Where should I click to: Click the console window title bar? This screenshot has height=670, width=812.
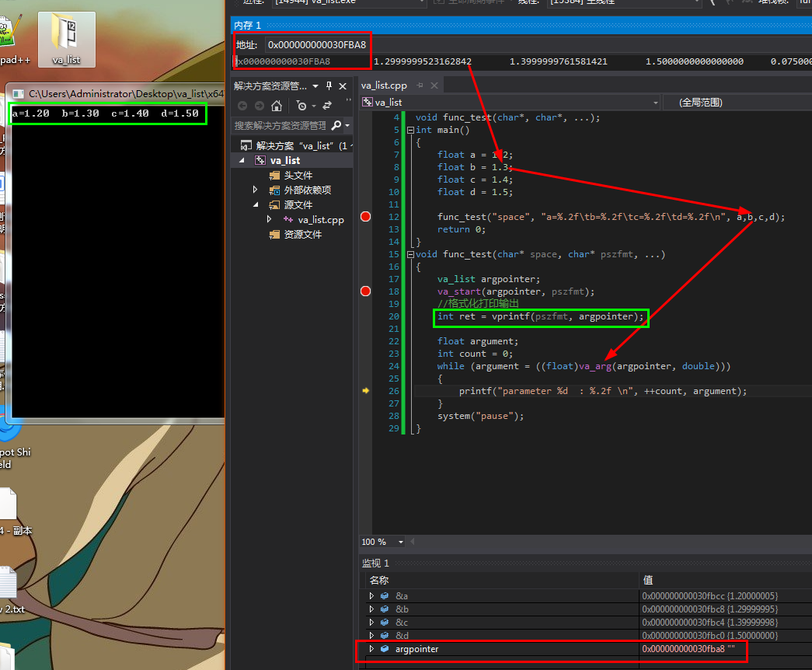point(117,94)
